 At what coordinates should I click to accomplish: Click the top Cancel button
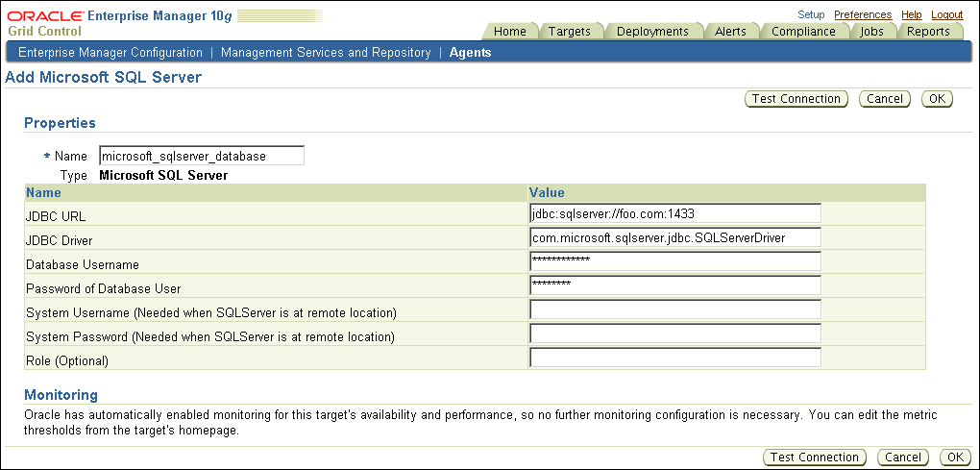click(x=884, y=99)
